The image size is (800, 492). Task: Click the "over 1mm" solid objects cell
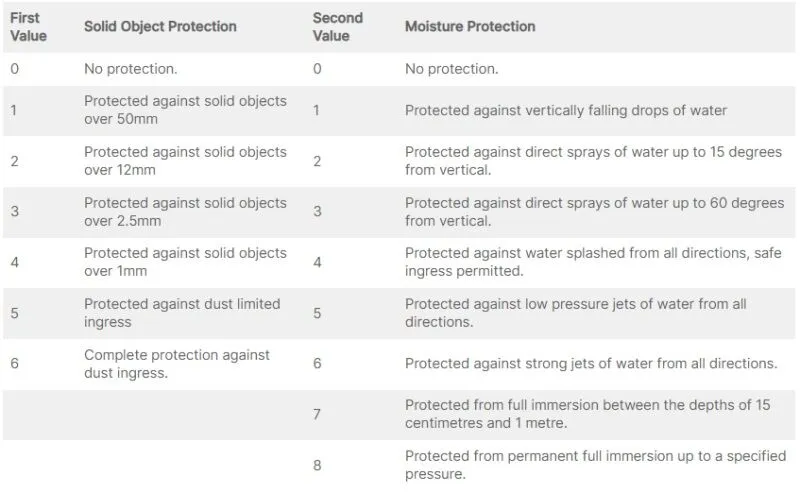[185, 262]
